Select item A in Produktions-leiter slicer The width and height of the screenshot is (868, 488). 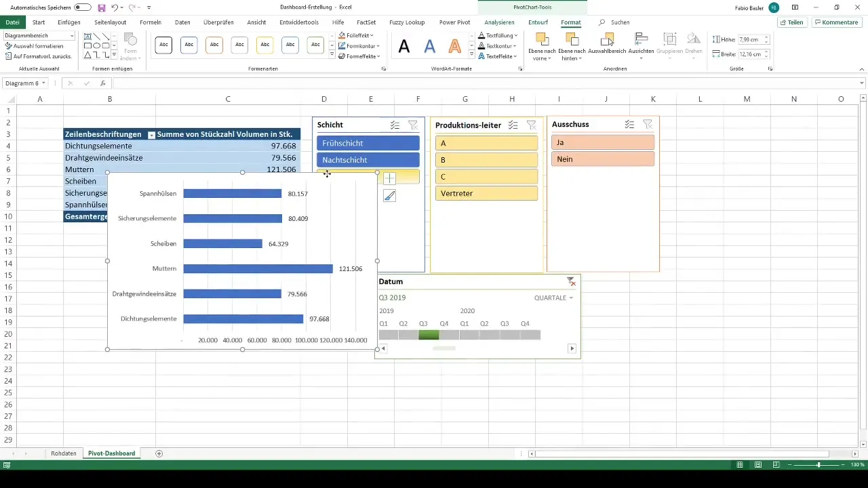(486, 143)
